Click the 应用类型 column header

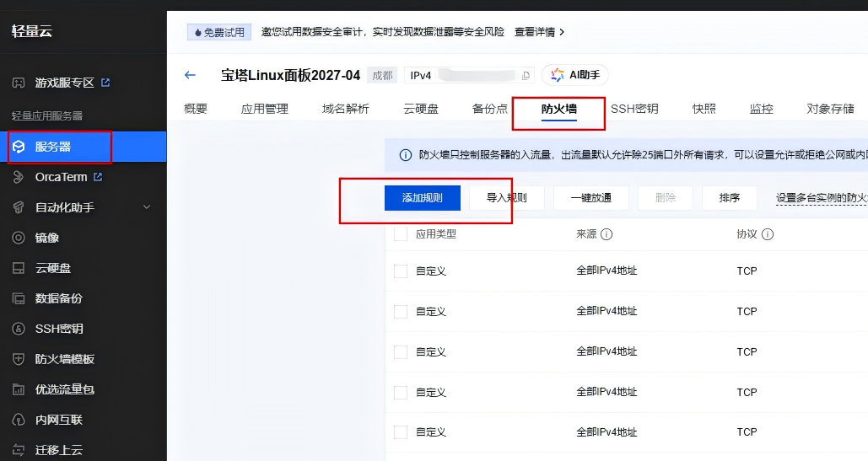click(x=436, y=234)
